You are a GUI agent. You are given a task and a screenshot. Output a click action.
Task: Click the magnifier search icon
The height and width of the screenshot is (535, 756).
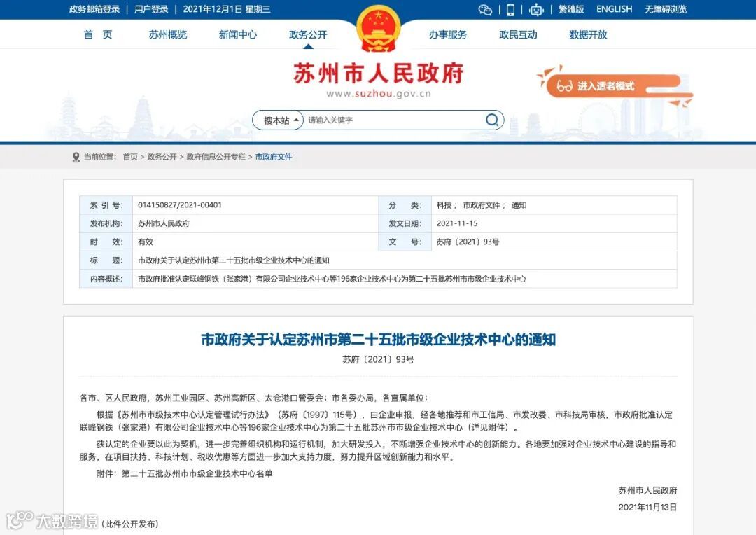(492, 120)
